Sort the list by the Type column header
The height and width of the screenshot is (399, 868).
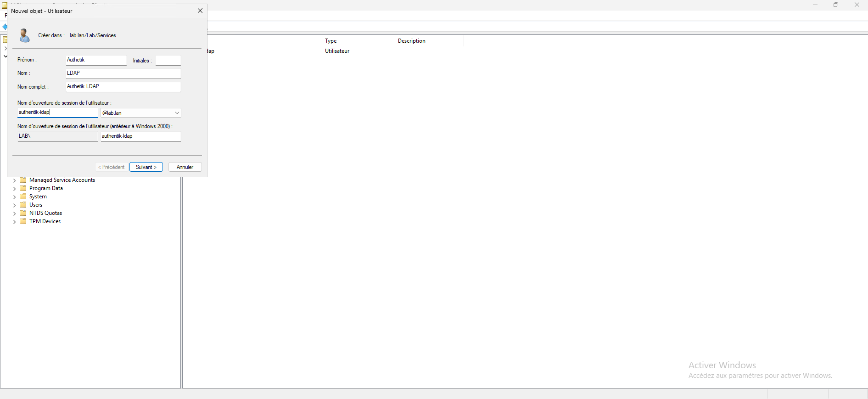(x=331, y=41)
